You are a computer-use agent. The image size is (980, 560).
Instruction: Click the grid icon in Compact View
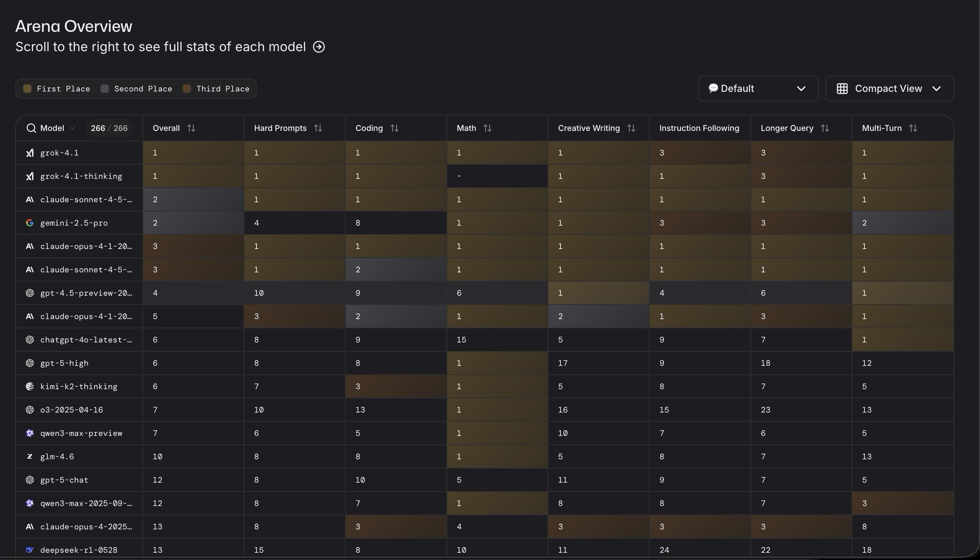tap(842, 89)
